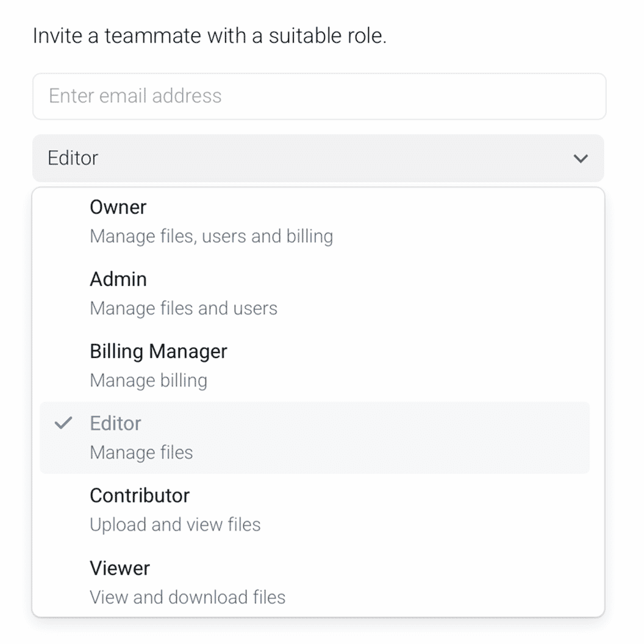Click the 'Editor' label in the dropdown box

pos(73,159)
